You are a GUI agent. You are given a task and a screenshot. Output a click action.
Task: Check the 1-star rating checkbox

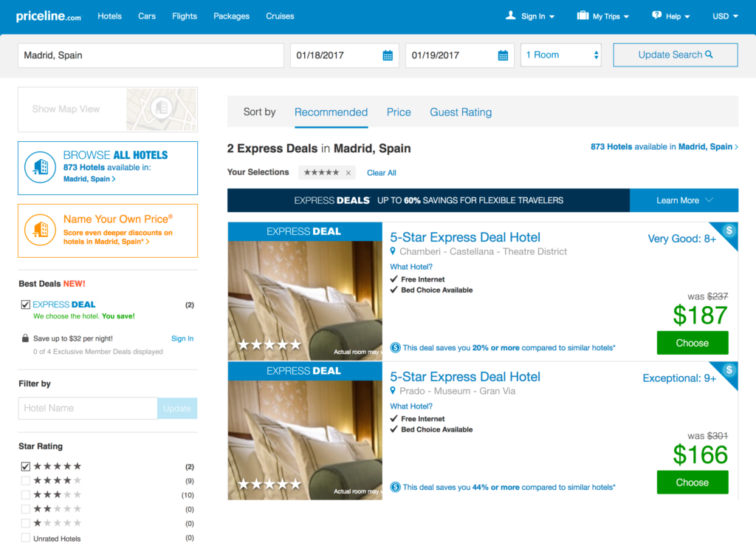[x=26, y=523]
